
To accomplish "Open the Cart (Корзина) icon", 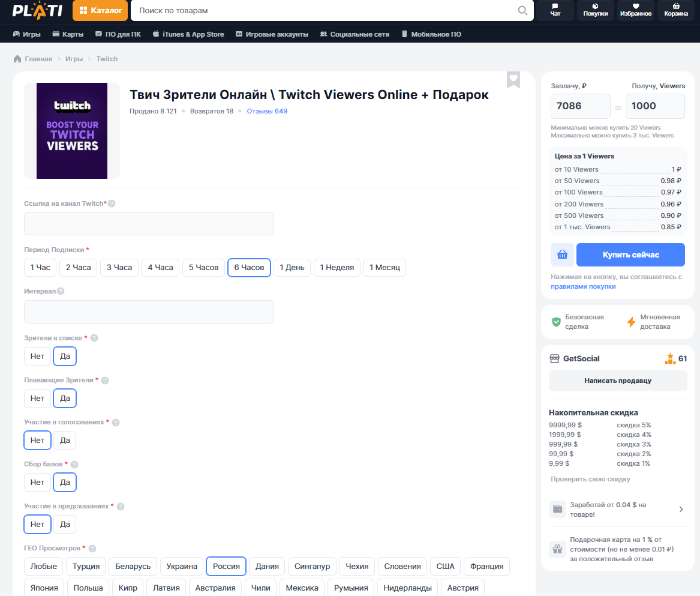I will (x=676, y=10).
